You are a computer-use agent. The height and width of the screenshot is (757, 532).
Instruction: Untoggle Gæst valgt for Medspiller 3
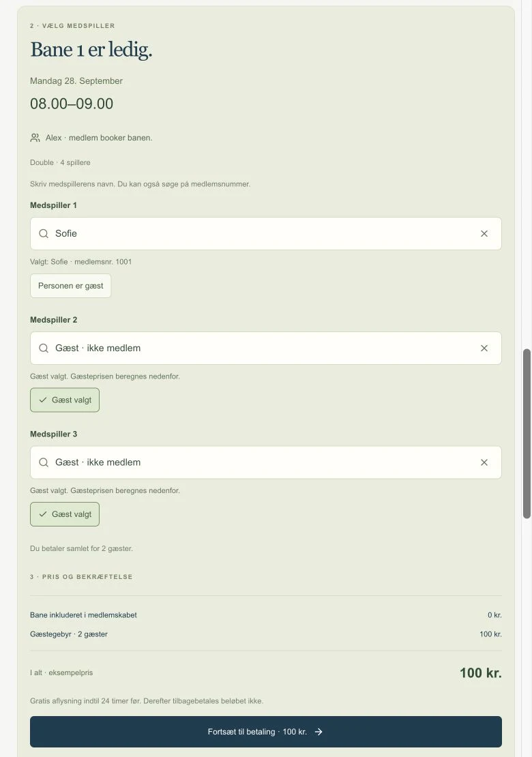coord(65,514)
